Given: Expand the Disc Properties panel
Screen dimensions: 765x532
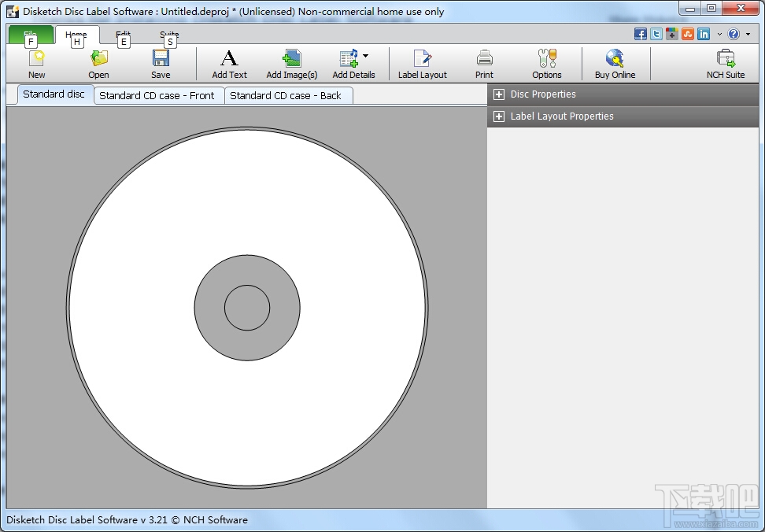Looking at the screenshot, I should point(499,94).
